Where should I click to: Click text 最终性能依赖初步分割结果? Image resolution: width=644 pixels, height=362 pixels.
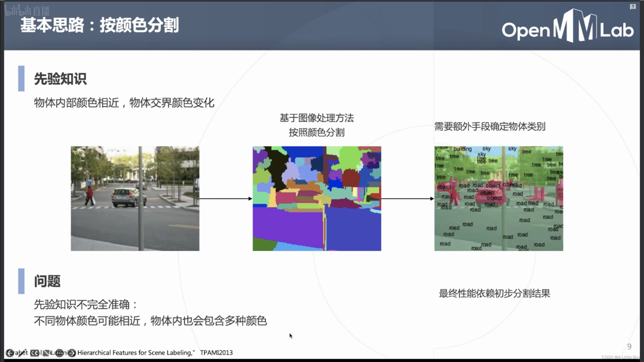point(495,293)
